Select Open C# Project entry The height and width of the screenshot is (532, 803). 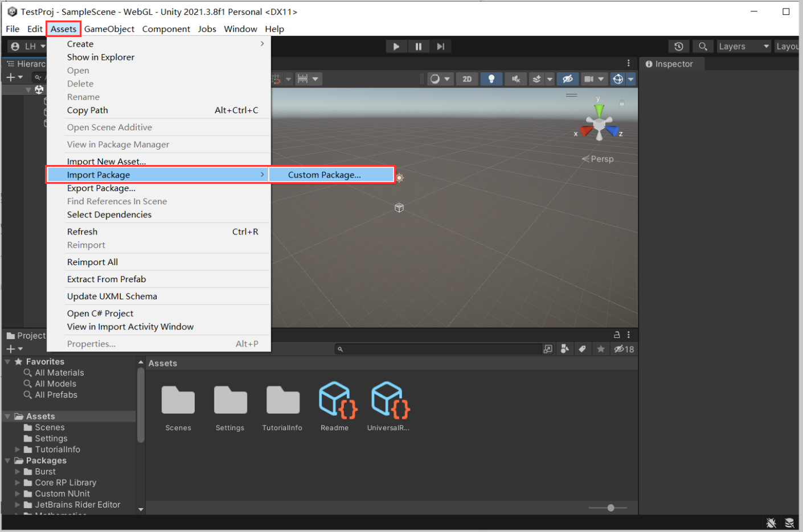click(x=158, y=314)
